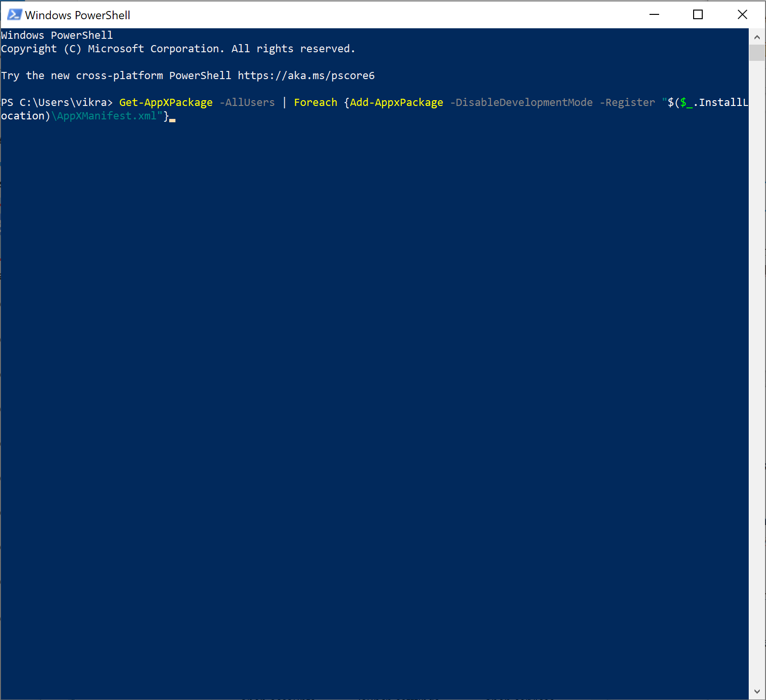Click the https://aka.ms/pscore6 URL text

(306, 76)
